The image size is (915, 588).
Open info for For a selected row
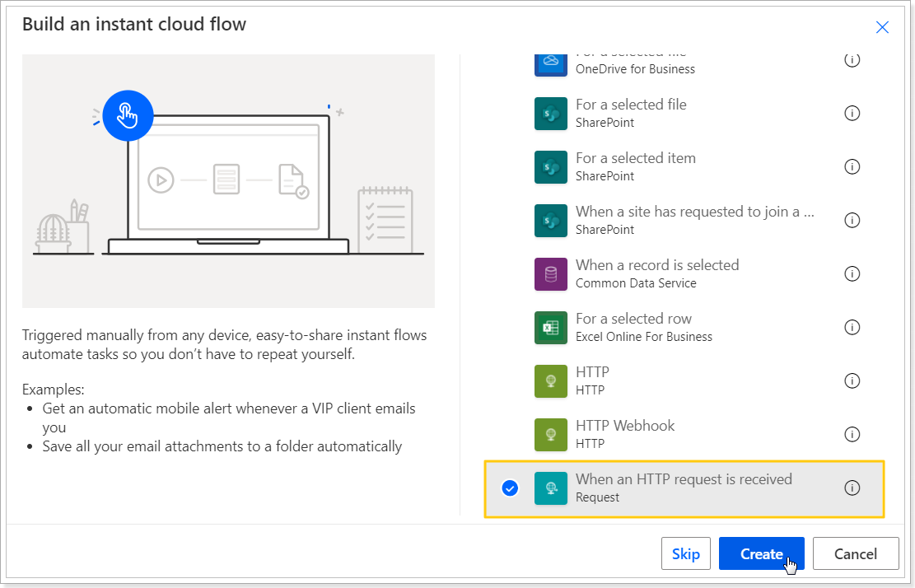tap(852, 327)
